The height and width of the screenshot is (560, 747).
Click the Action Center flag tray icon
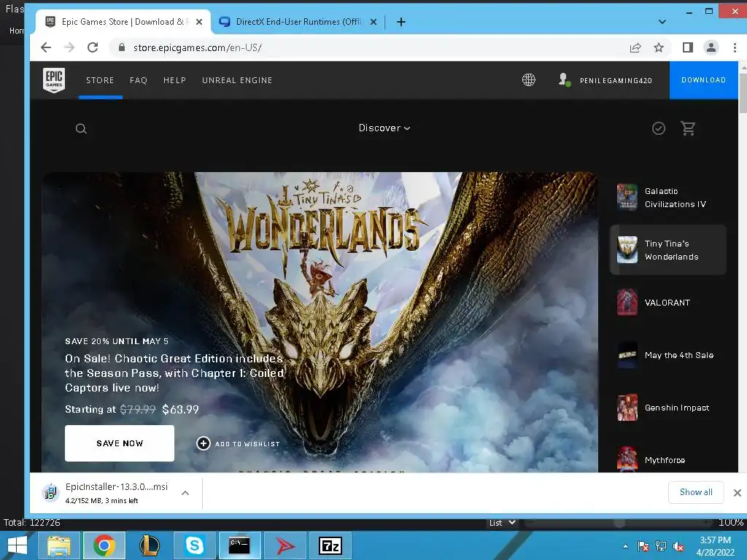click(643, 547)
